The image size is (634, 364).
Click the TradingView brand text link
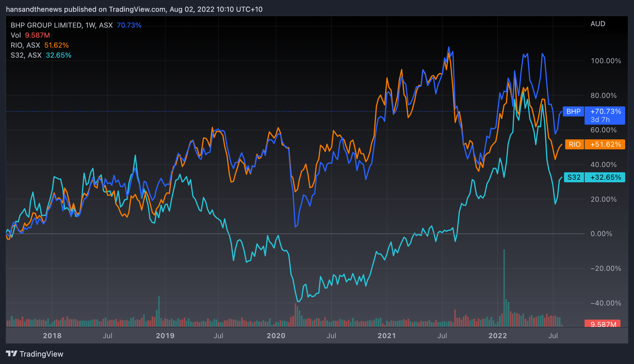point(41,354)
